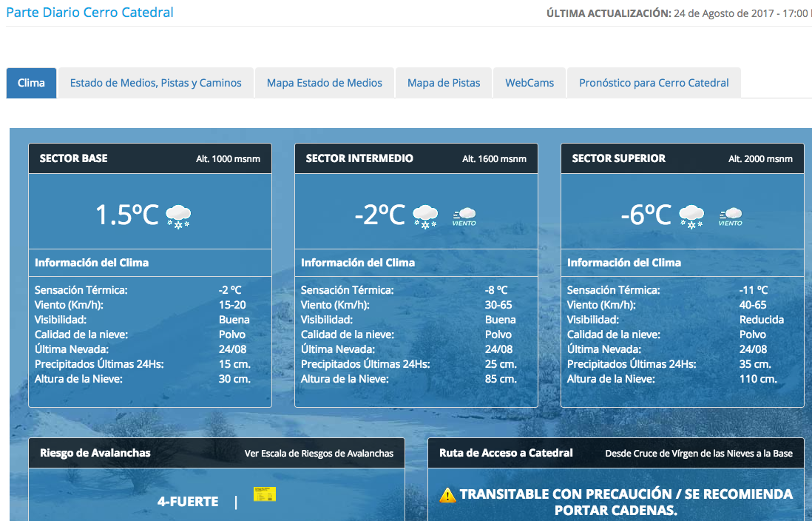The width and height of the screenshot is (812, 521).
Task: Click the 30 cm. snow height value
Action: [234, 379]
